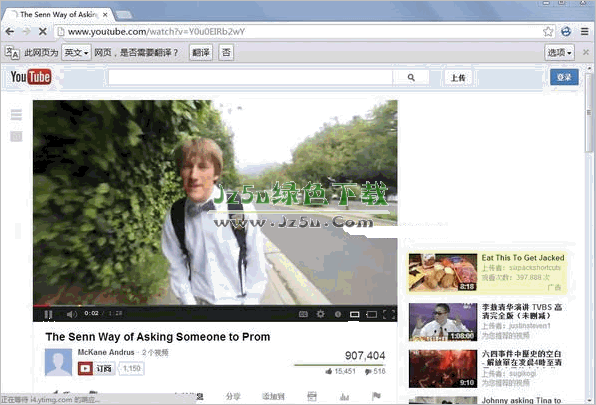Open the 选项 options dropdown
The image size is (596, 405).
click(x=560, y=52)
